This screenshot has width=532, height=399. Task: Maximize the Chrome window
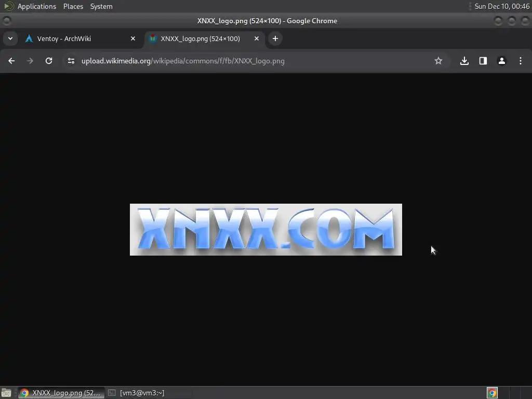click(x=511, y=21)
